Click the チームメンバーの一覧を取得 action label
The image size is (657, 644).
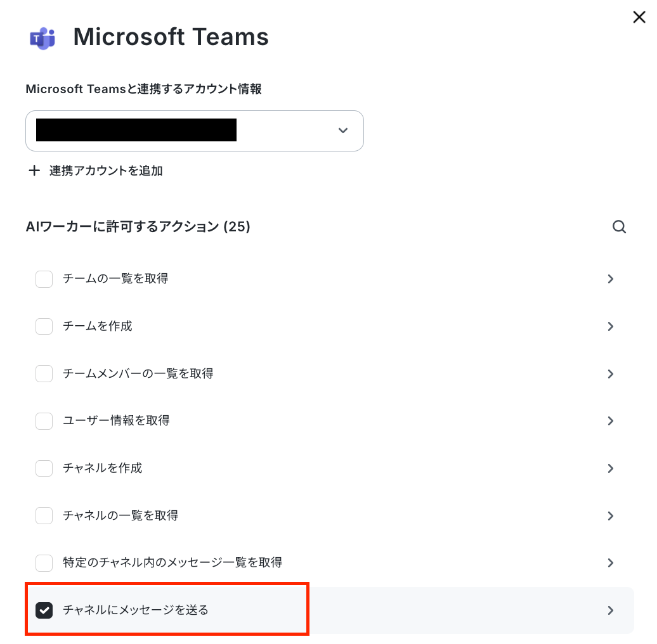(138, 373)
